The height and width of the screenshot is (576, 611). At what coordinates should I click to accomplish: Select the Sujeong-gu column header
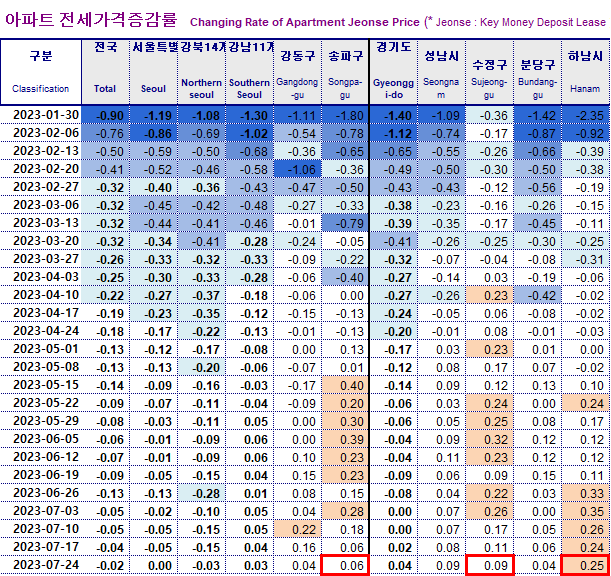click(x=489, y=72)
